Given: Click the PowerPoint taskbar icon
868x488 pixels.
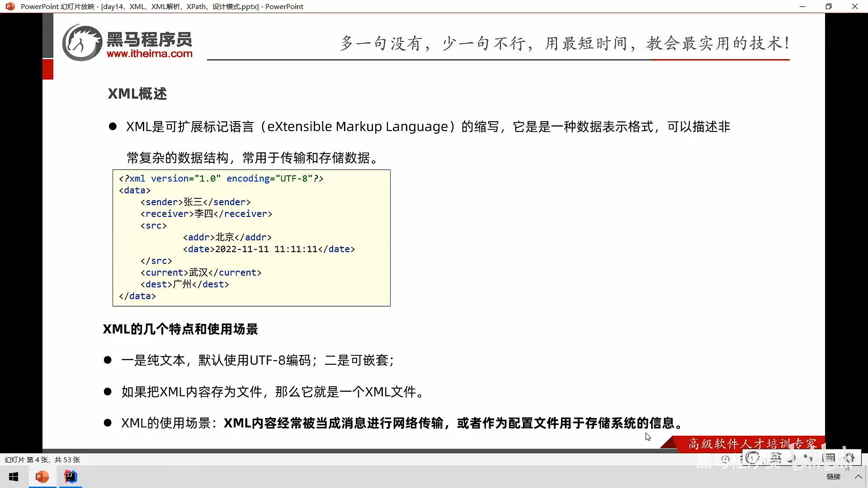Looking at the screenshot, I should [42, 477].
